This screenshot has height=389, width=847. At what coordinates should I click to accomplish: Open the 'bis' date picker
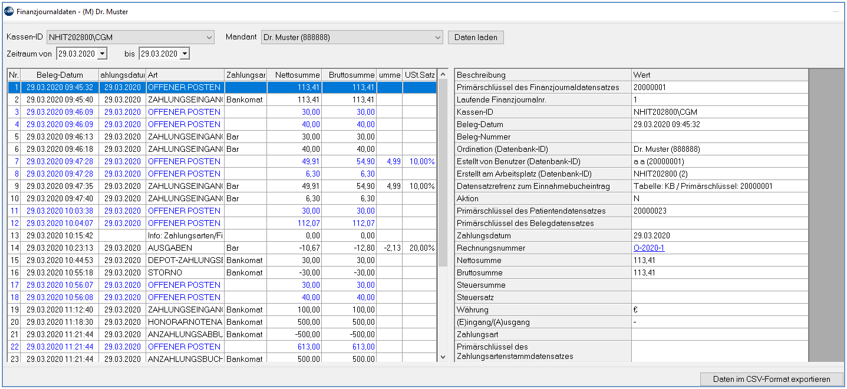[185, 53]
